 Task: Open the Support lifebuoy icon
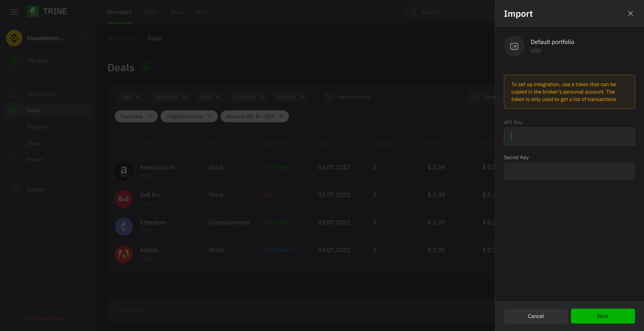coord(14,189)
